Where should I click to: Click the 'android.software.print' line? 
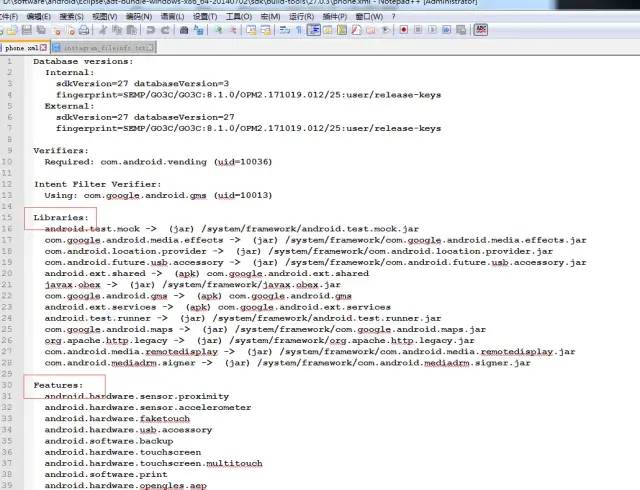[x=106, y=474]
